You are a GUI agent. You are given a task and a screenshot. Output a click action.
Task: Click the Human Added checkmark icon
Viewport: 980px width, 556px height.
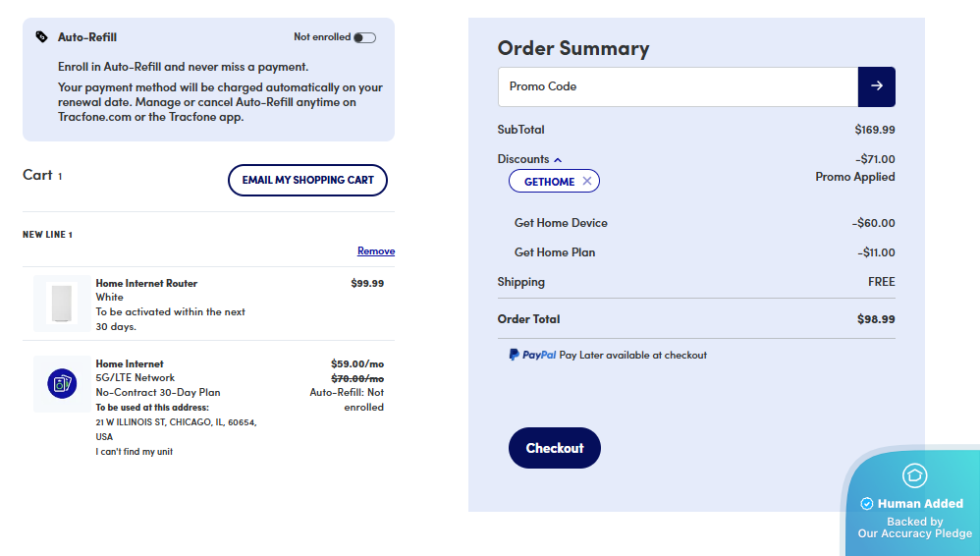pyautogui.click(x=867, y=503)
